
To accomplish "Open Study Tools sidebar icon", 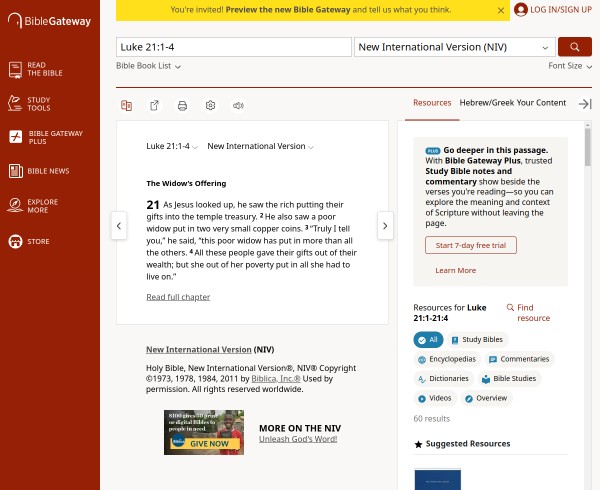I will coord(15,104).
